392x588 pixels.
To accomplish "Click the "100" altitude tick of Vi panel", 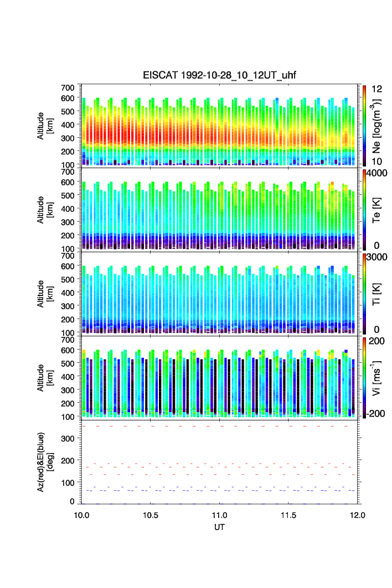I will pyautogui.click(x=68, y=417).
